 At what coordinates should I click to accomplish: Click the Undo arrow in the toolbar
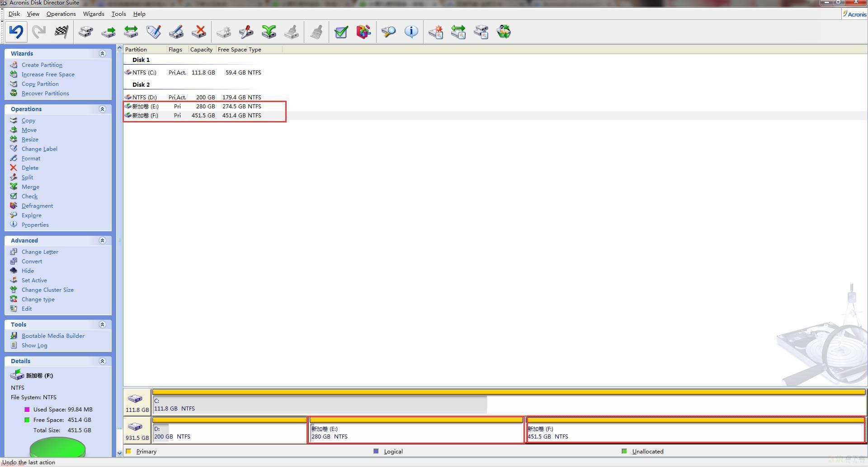click(x=16, y=32)
